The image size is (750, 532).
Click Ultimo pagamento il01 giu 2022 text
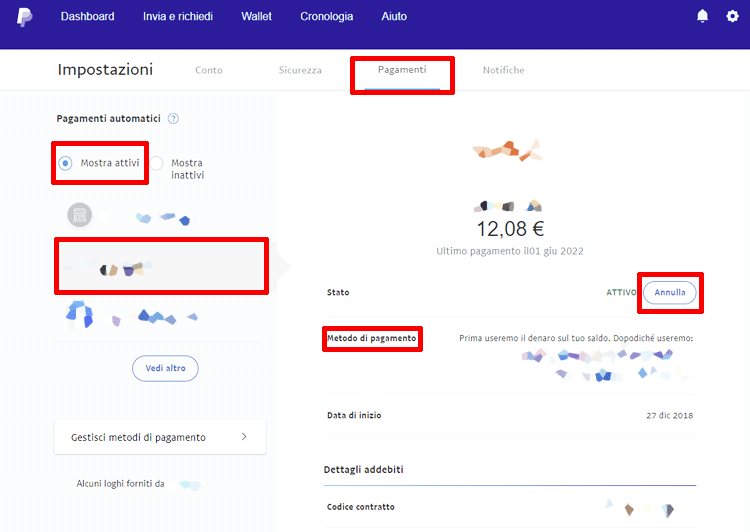[510, 251]
